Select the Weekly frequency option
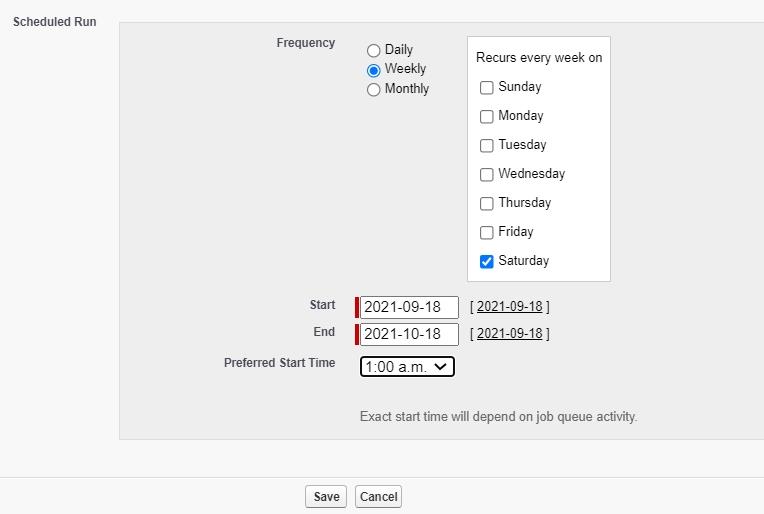This screenshot has height=514, width=764. tap(374, 70)
